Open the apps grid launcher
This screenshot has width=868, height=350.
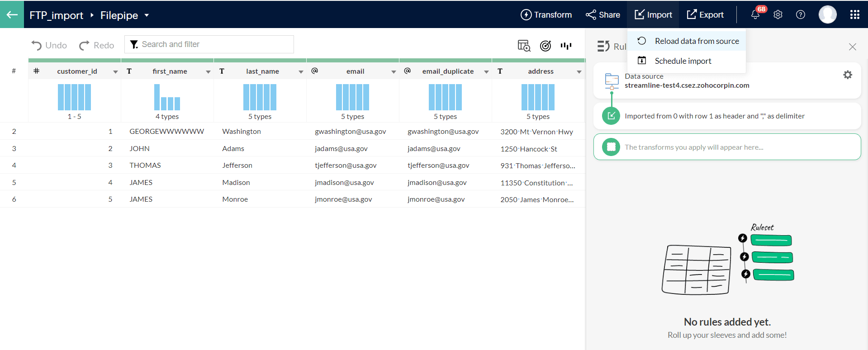click(x=854, y=14)
